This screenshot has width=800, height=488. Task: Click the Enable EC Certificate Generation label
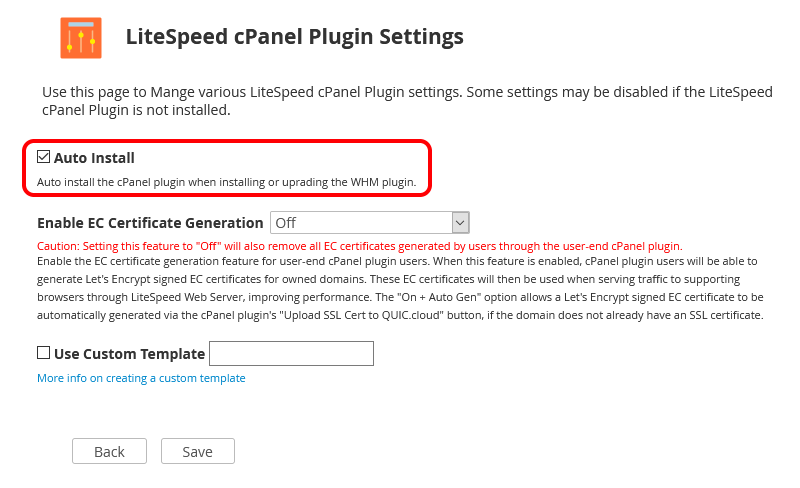pyautogui.click(x=150, y=223)
